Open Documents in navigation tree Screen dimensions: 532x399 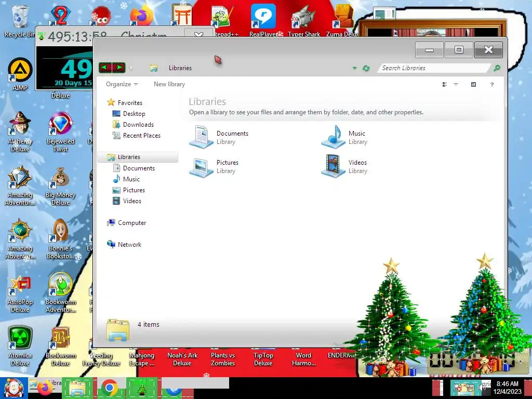coord(134,168)
